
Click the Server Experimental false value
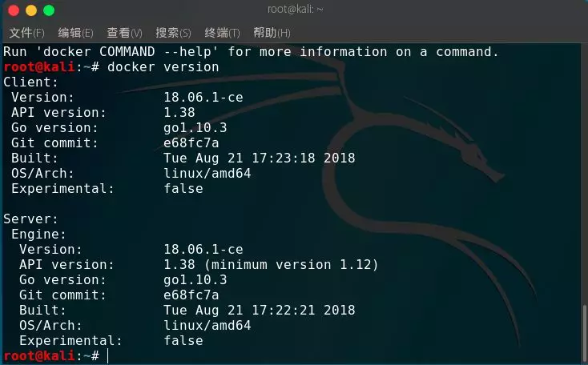pyautogui.click(x=183, y=341)
